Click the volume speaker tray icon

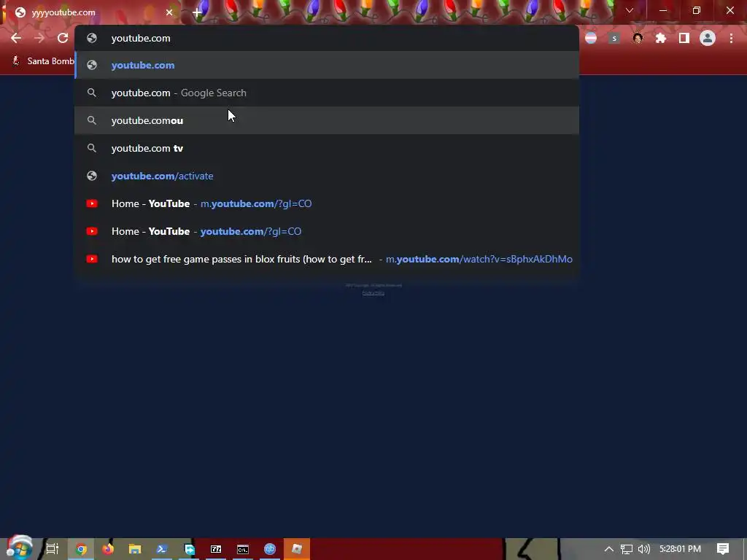(x=644, y=549)
